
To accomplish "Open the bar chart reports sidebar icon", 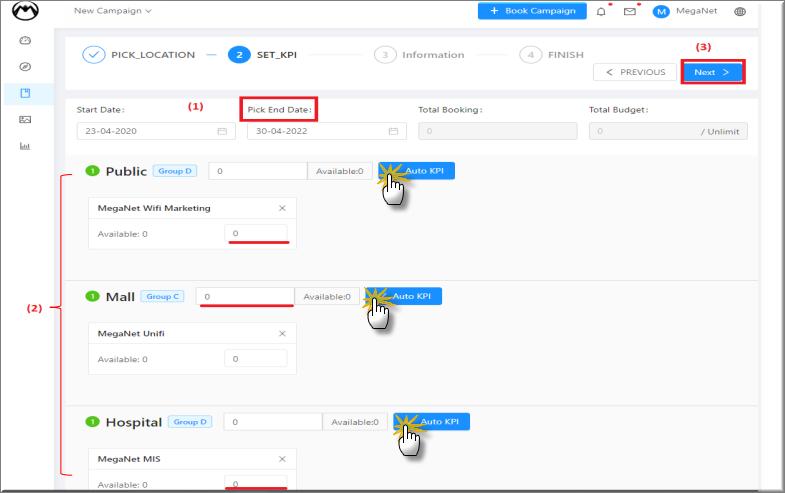I will [x=25, y=146].
